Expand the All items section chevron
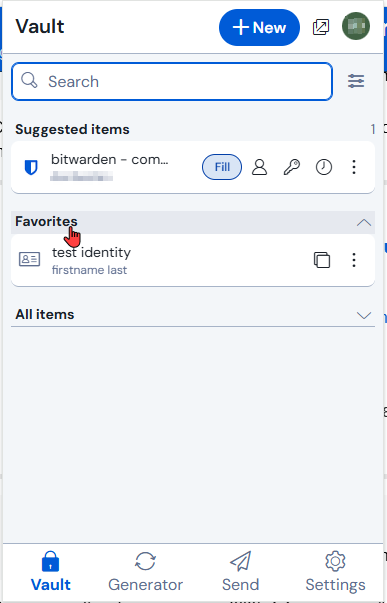Image resolution: width=387 pixels, height=603 pixels. coord(364,315)
